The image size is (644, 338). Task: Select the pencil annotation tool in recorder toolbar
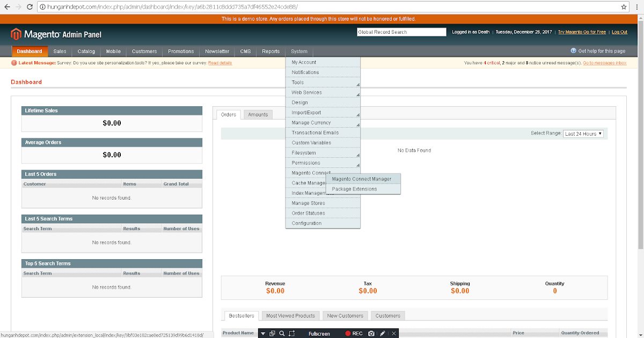[x=382, y=333]
